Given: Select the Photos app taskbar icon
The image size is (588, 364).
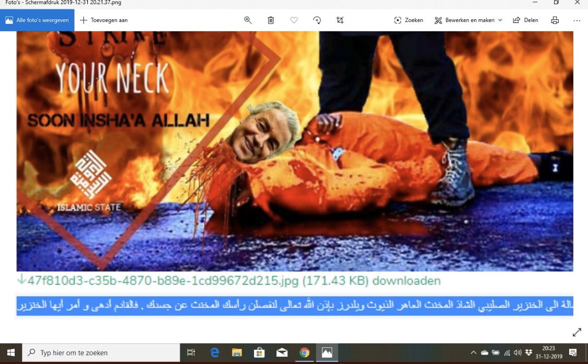Looking at the screenshot, I should (x=327, y=353).
